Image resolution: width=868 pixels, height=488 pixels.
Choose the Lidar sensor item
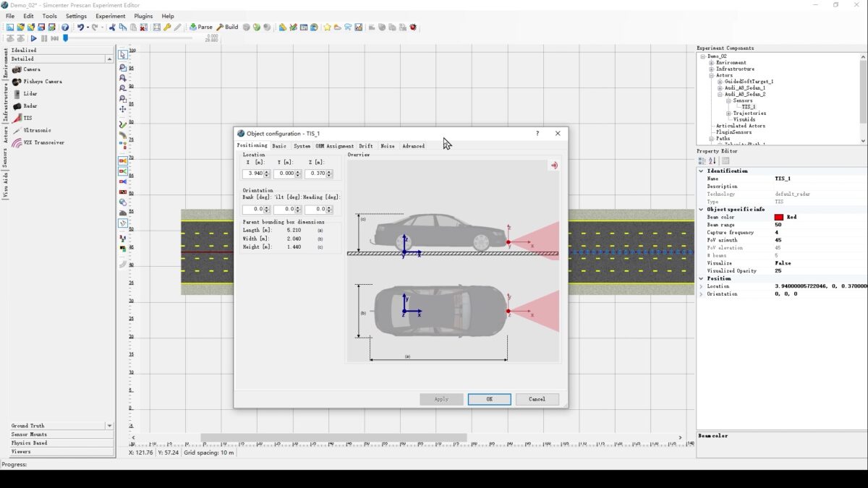(x=25, y=94)
